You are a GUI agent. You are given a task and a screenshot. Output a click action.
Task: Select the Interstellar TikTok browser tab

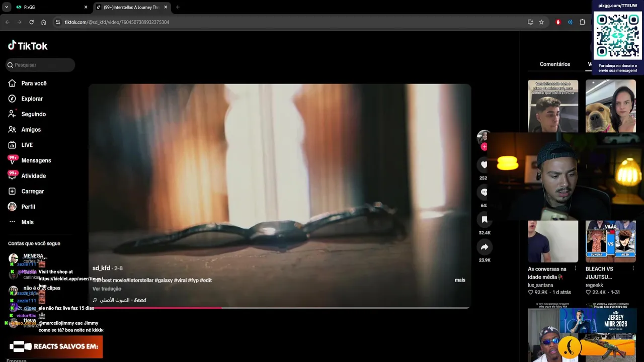131,7
